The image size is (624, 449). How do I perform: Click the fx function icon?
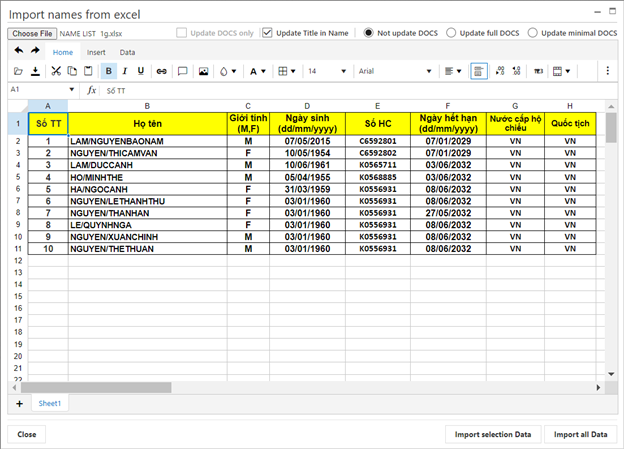(x=92, y=90)
